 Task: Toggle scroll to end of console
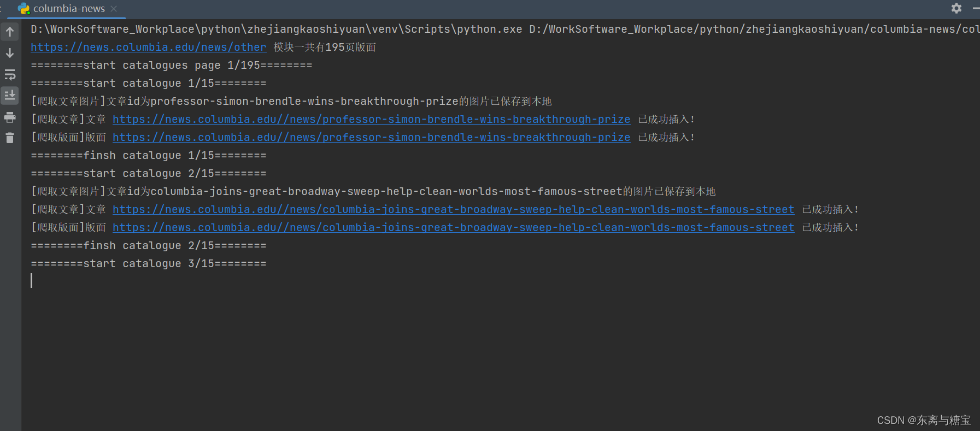pyautogui.click(x=10, y=96)
